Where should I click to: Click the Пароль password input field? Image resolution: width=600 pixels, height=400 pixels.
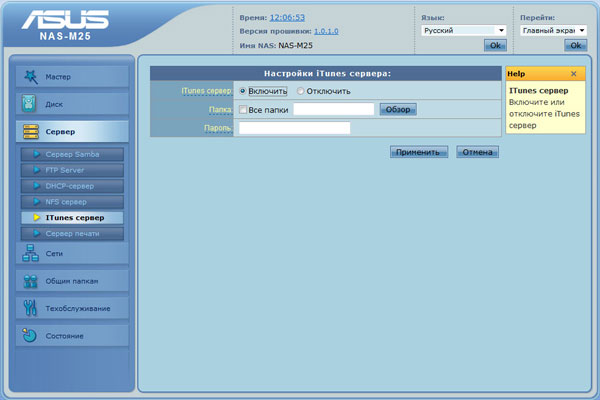coord(295,128)
